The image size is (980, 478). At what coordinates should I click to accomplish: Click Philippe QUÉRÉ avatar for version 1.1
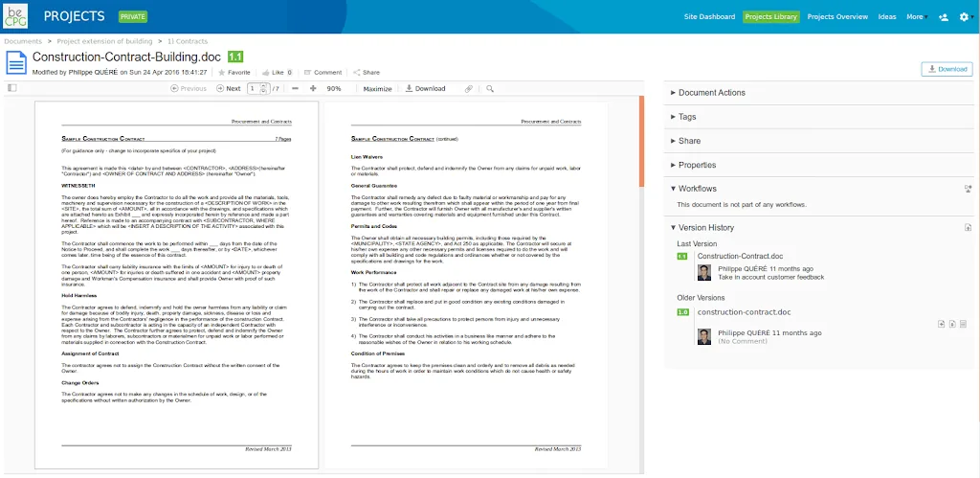point(704,273)
